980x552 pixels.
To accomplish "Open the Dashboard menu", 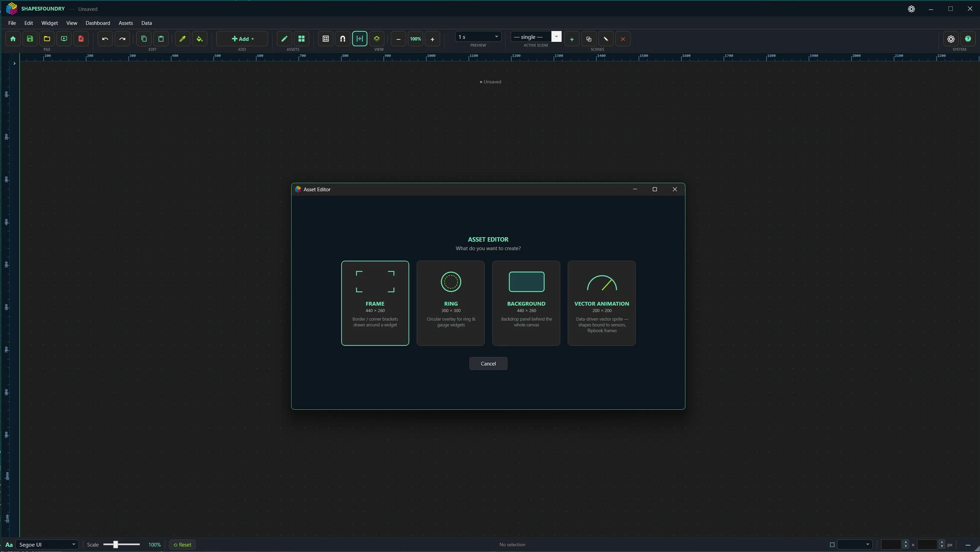I will tap(98, 23).
